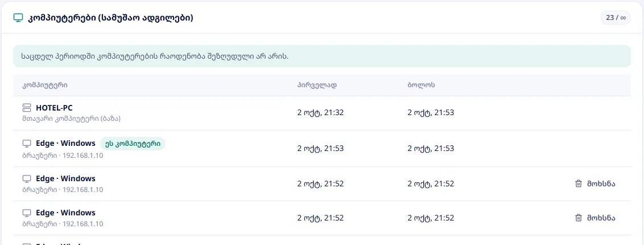Select the ეს კომპიუტერი badge
Viewport: 644px width, 245px height.
[x=133, y=144]
